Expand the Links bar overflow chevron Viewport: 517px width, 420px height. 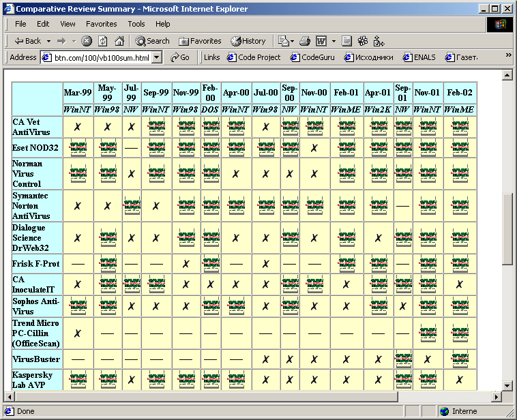pyautogui.click(x=508, y=55)
